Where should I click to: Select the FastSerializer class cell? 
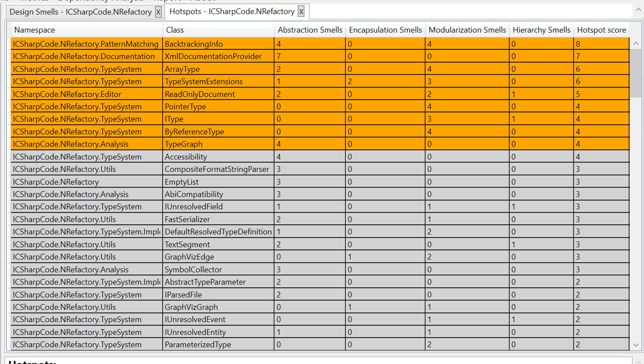pos(218,219)
